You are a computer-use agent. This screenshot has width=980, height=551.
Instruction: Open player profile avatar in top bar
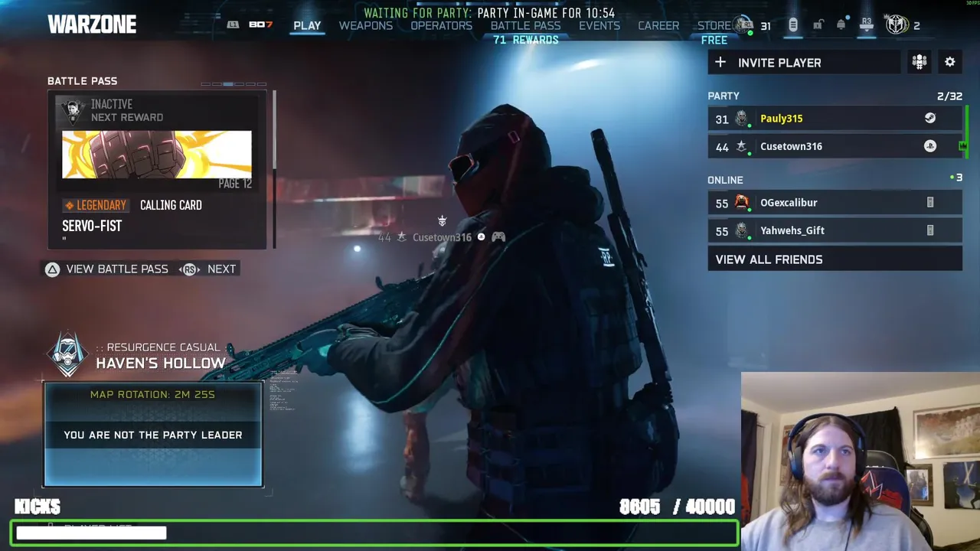click(x=743, y=25)
